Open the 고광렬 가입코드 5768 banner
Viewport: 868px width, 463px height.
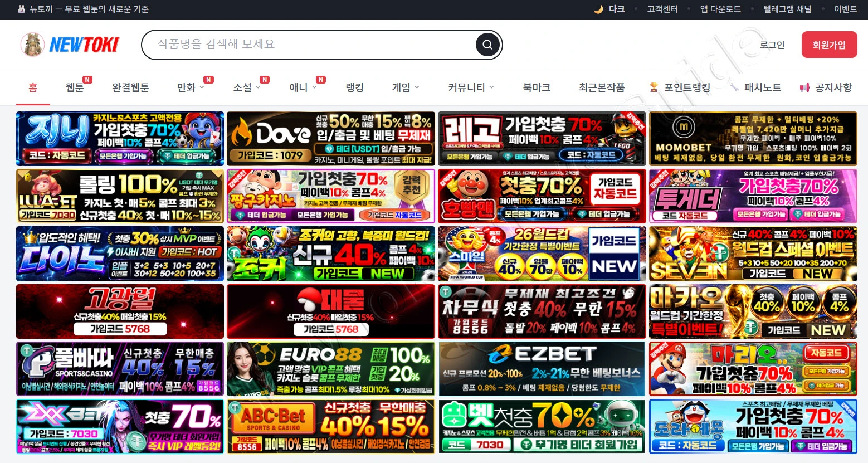tap(120, 311)
